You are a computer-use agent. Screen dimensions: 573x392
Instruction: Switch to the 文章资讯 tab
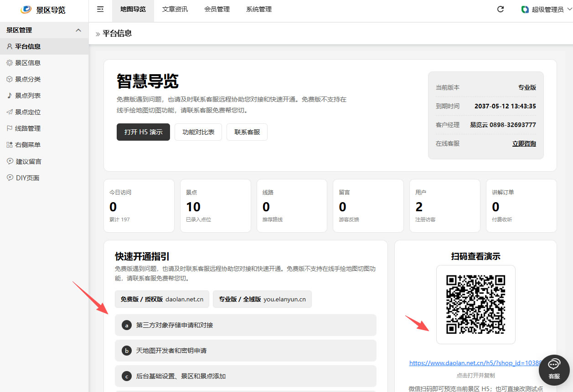coord(175,10)
